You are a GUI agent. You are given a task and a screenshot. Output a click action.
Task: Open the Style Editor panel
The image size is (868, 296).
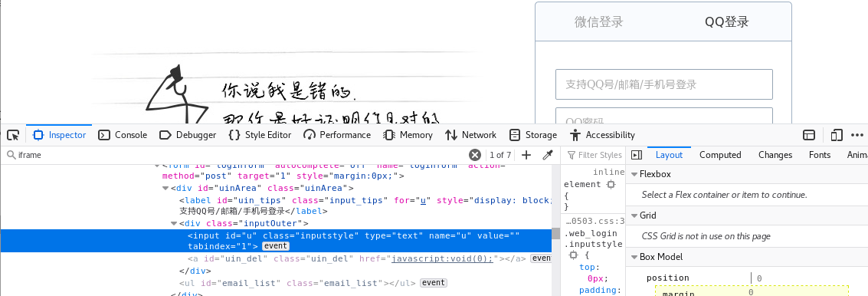pos(260,135)
